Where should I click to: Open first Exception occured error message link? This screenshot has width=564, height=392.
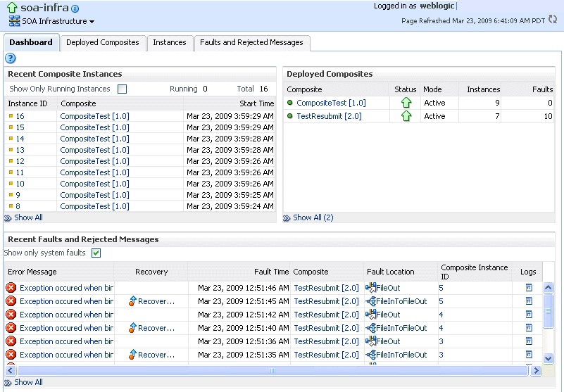67,288
